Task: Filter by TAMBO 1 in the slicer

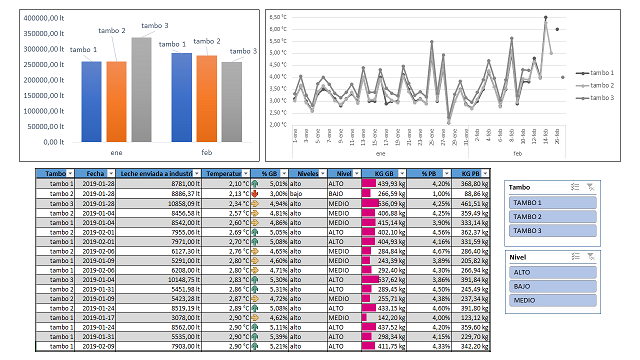Action: click(x=553, y=202)
